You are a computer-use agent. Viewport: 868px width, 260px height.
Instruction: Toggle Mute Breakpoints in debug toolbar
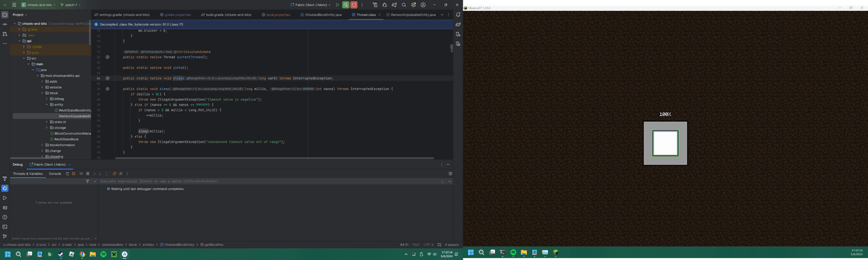(x=121, y=173)
